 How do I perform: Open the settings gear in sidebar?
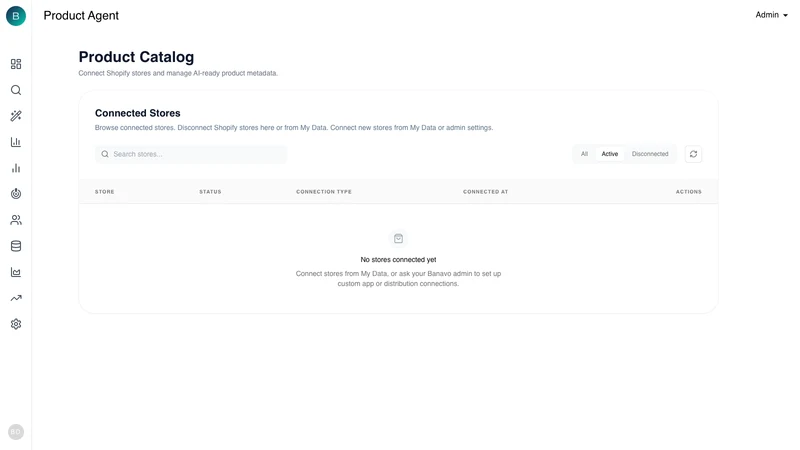click(x=16, y=324)
